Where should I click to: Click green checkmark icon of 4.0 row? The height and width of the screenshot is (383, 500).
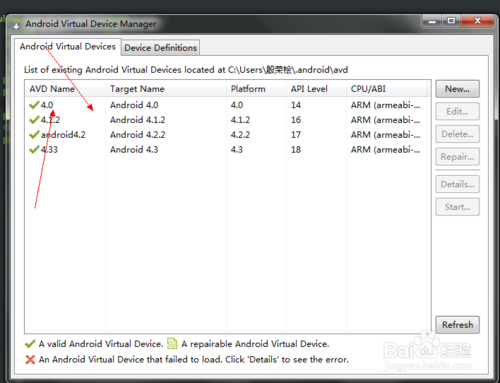34,105
